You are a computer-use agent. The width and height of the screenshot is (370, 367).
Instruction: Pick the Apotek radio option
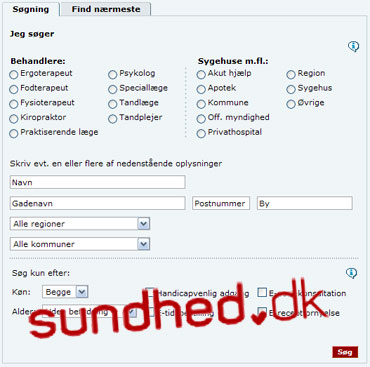click(201, 89)
